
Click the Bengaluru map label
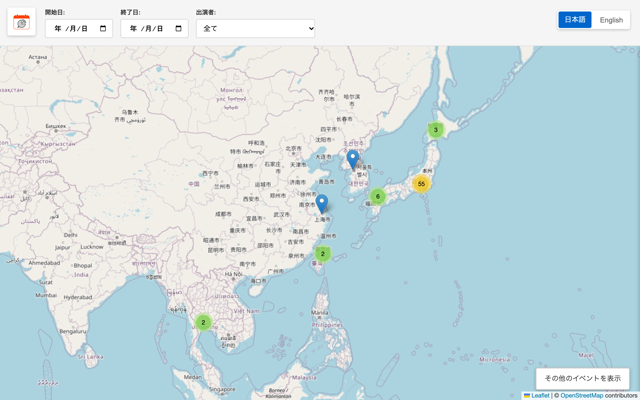pos(73,331)
